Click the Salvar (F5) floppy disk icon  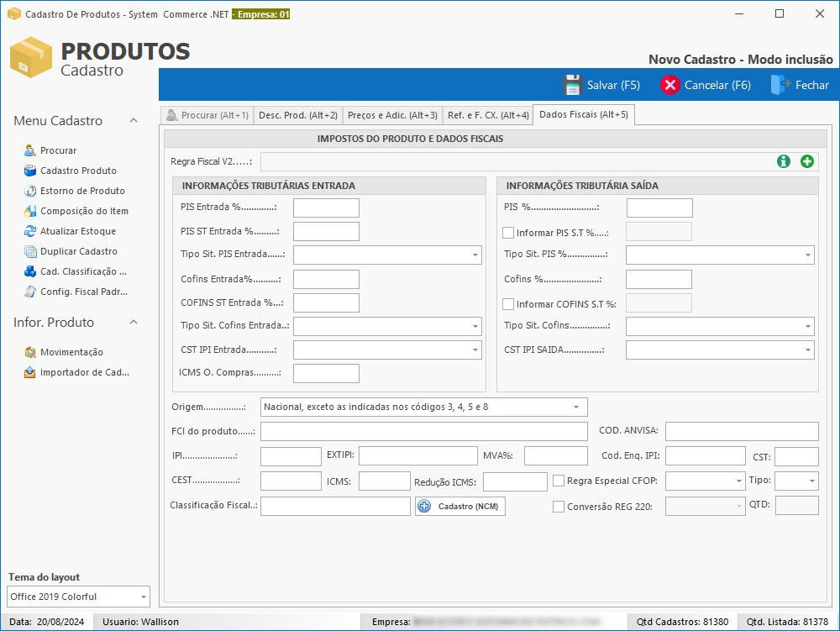573,85
